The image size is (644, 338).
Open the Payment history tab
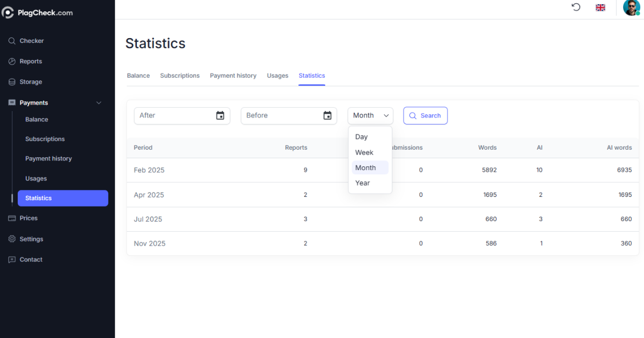[233, 75]
